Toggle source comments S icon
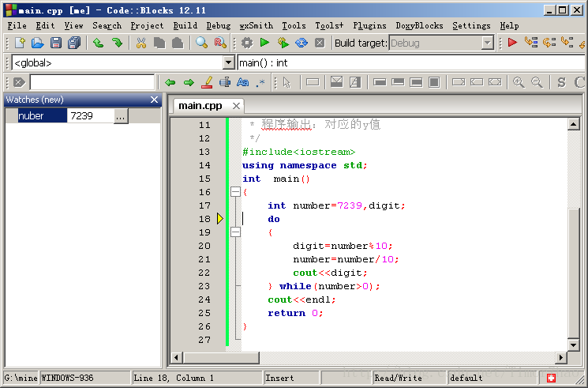Viewport: 588px width, 388px height. [561, 82]
